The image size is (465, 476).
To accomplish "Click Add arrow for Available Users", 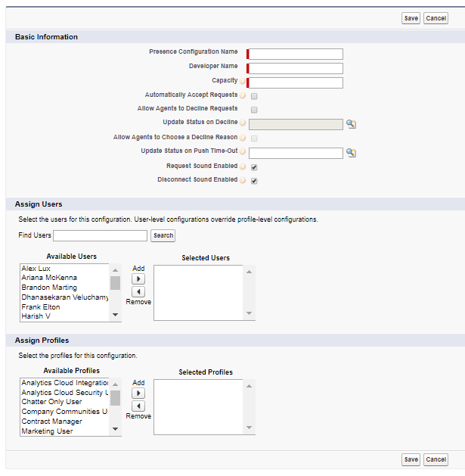I will (138, 278).
